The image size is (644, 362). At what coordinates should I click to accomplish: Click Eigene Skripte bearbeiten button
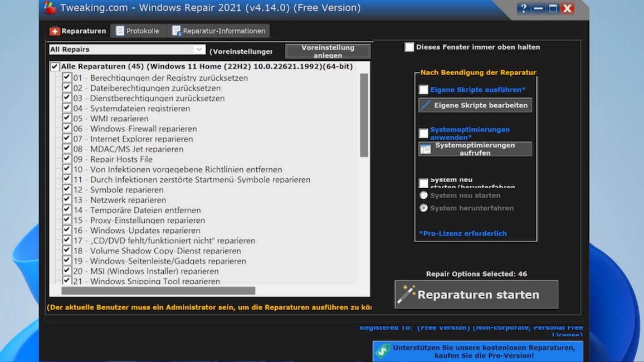click(475, 105)
